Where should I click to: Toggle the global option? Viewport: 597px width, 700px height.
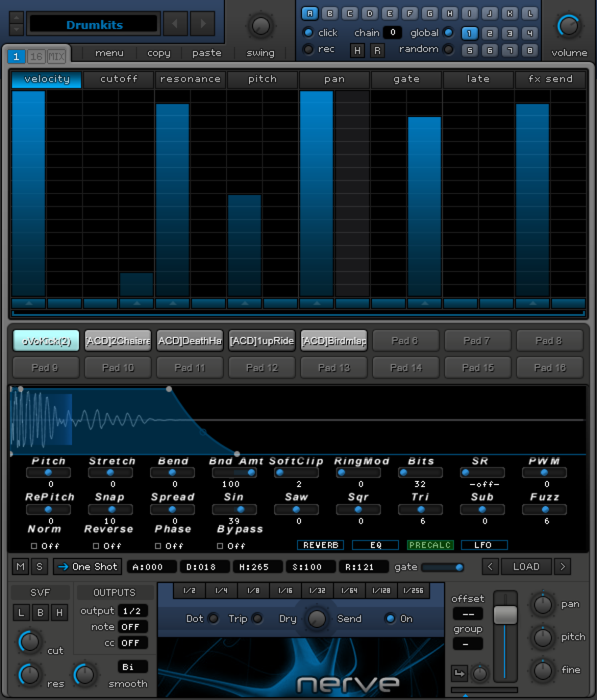coord(449,33)
